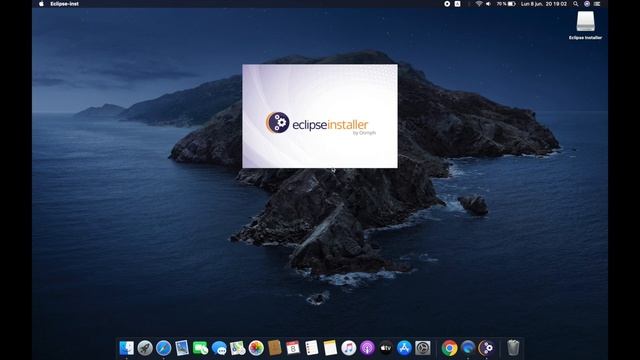Open Messages from the Dock

(x=219, y=348)
